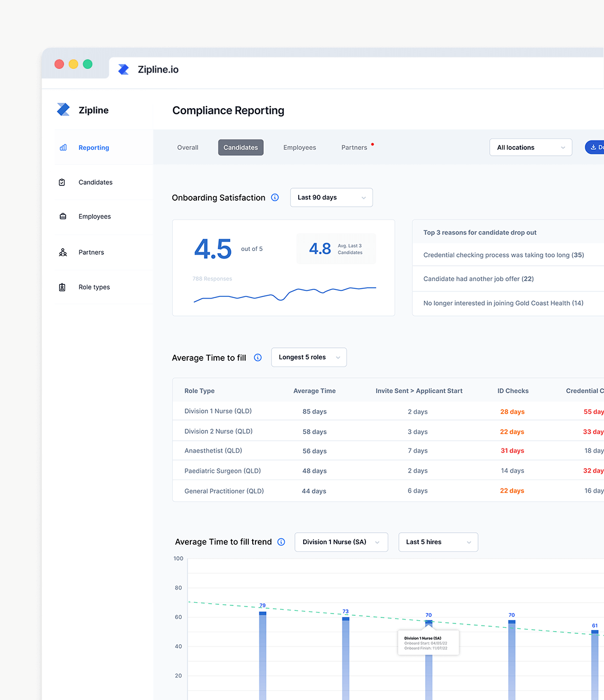Image resolution: width=604 pixels, height=700 pixels.
Task: Switch to the Overall tab
Action: [187, 147]
